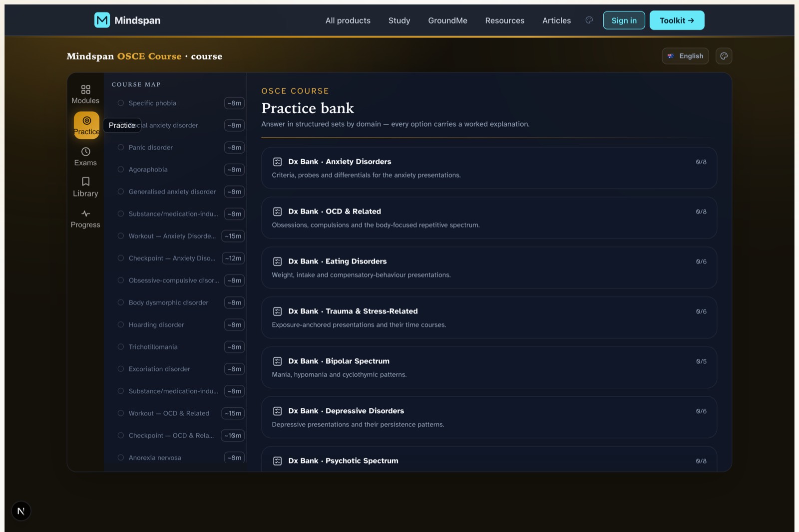This screenshot has height=532, width=799.
Task: Click ~15m badge on Workout — OCD & Related
Action: coord(233,413)
